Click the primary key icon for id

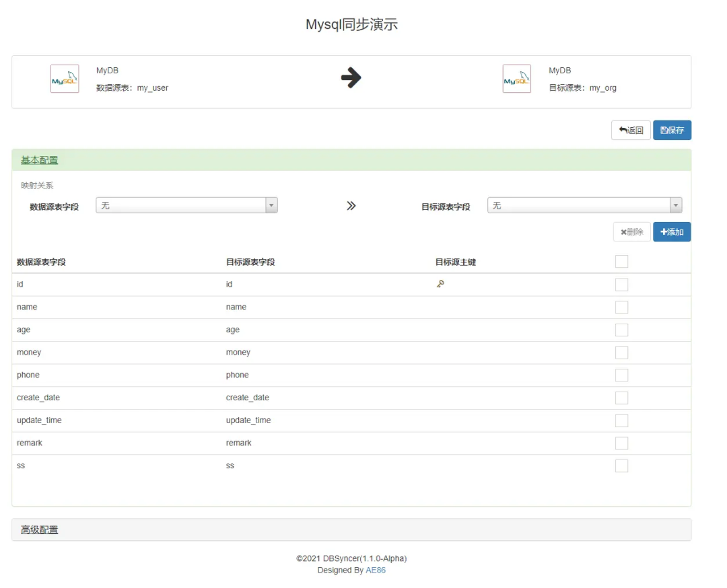point(440,284)
